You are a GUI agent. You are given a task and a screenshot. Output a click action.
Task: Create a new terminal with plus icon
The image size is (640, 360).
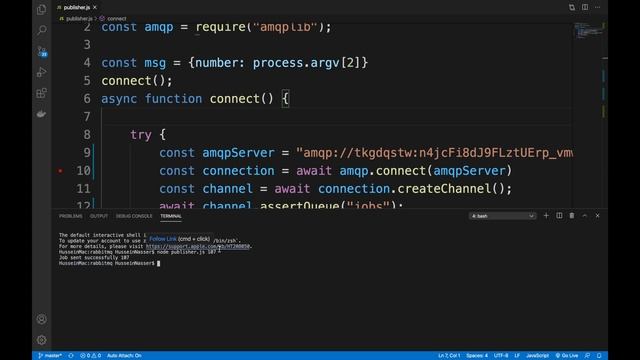click(546, 216)
